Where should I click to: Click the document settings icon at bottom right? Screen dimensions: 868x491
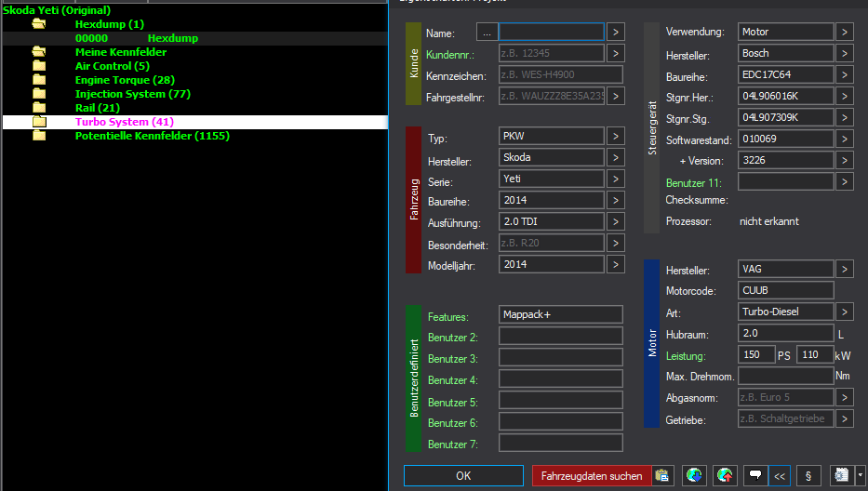[x=841, y=475]
